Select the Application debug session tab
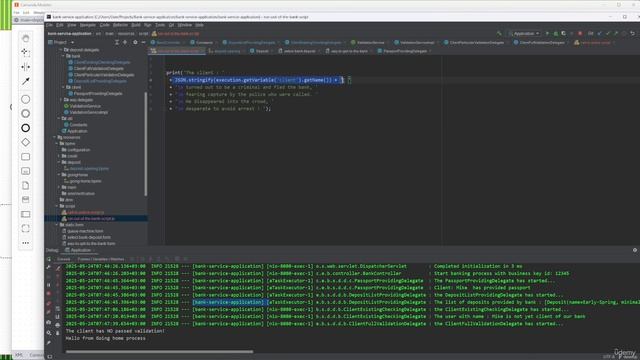640x360 pixels. 80,250
